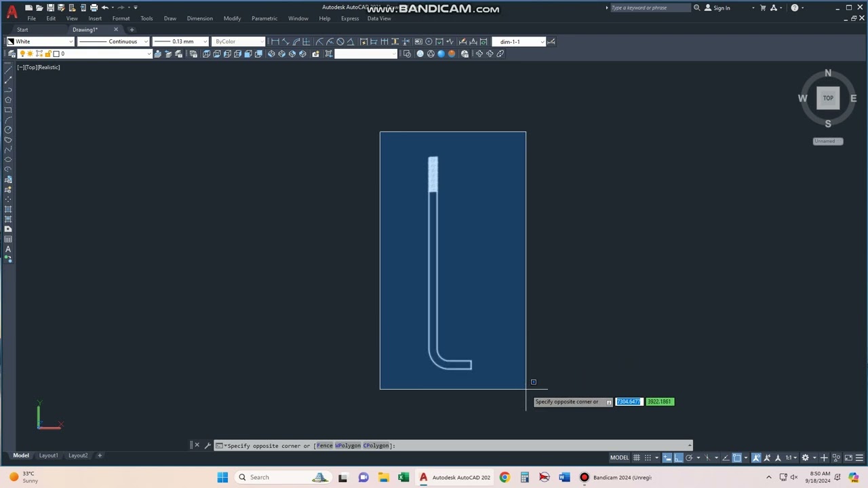The image size is (868, 488).
Task: Toggle annotation visibility in status bar
Action: click(757, 457)
